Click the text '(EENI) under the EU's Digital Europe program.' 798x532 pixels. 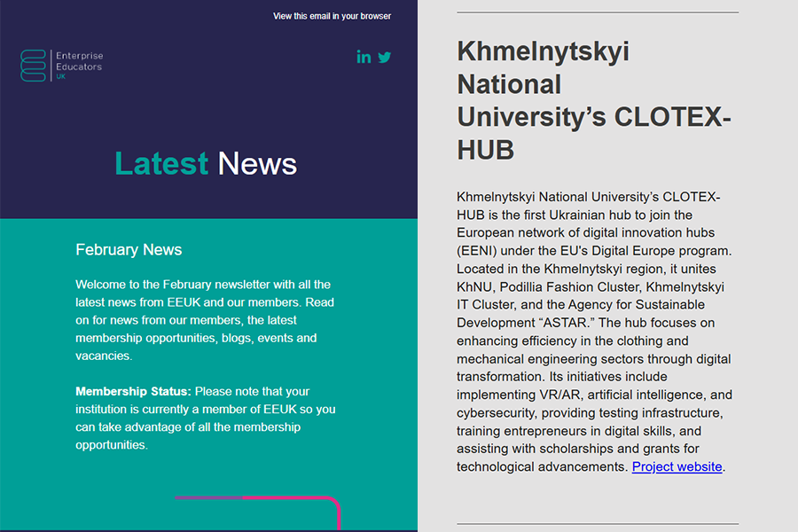[x=594, y=251]
